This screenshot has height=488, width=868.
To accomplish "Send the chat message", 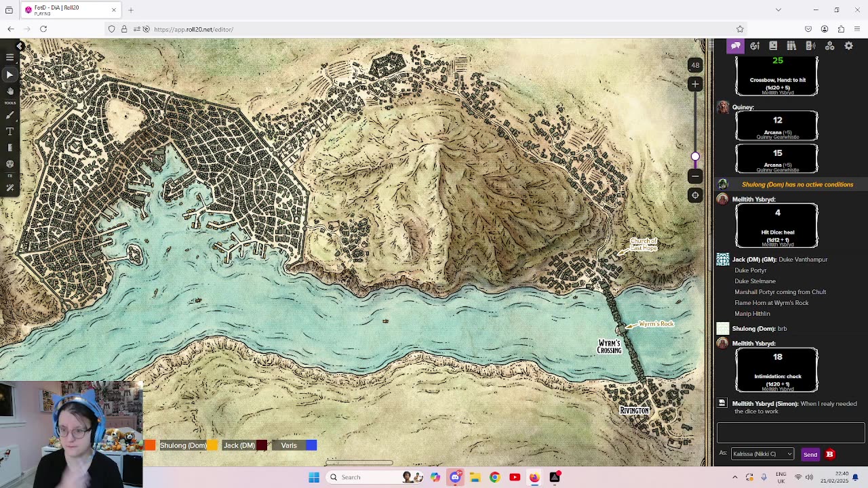I will (x=810, y=454).
